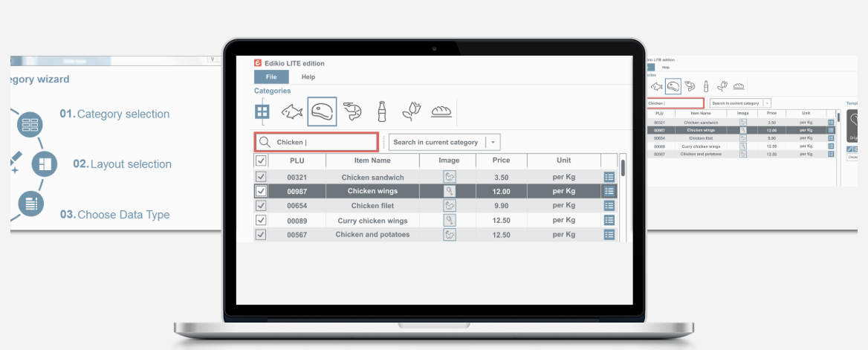Open details list icon for Chicken sandwich row on laptop
Viewport: 868px width, 350px height.
[609, 177]
